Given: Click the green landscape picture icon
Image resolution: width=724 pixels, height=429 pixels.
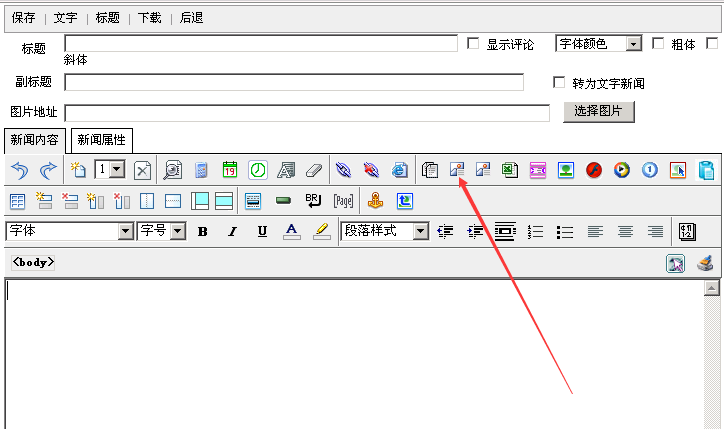Looking at the screenshot, I should point(566,170).
